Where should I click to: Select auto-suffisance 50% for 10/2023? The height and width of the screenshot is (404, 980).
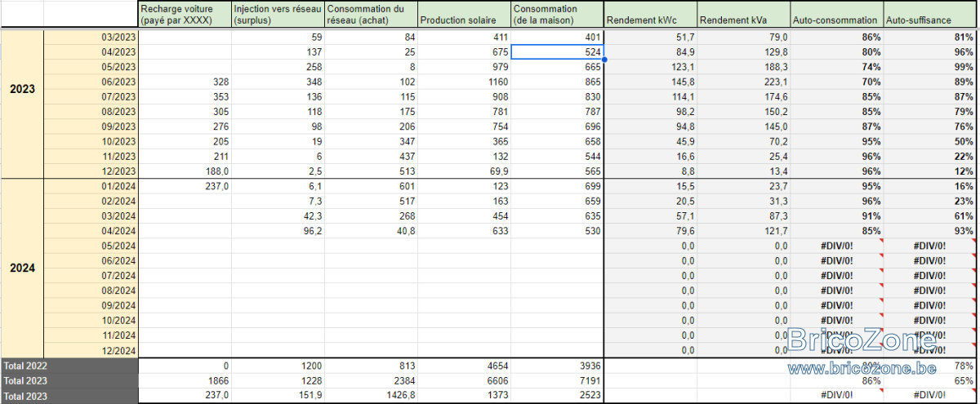coord(930,141)
